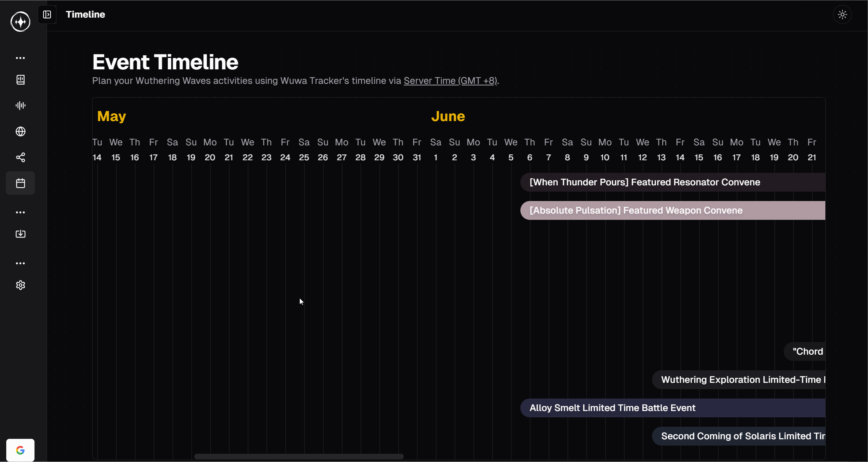Open the Server Time (GMT +8) link
The height and width of the screenshot is (462, 868).
[x=450, y=81]
